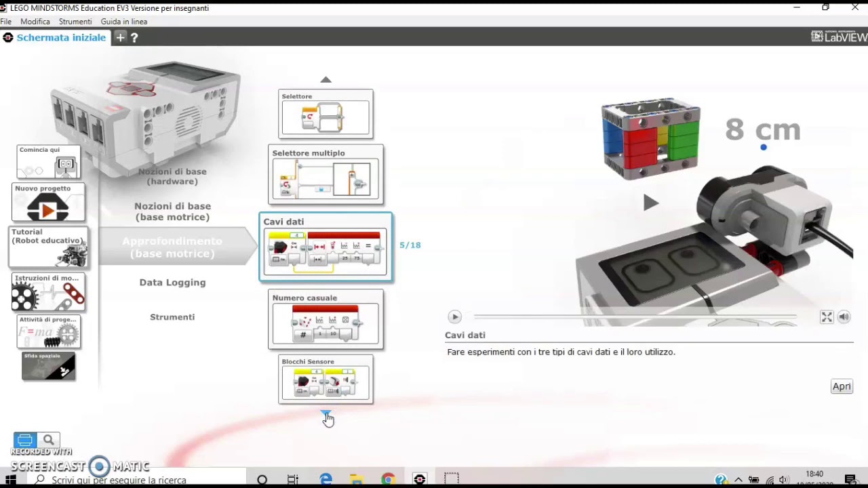This screenshot has height=488, width=868.
Task: Launch Microsoft Edge from taskbar
Action: coord(325,480)
